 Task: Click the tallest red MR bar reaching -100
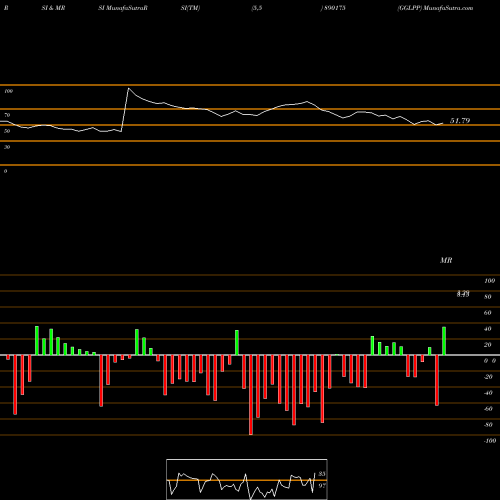(x=251, y=395)
